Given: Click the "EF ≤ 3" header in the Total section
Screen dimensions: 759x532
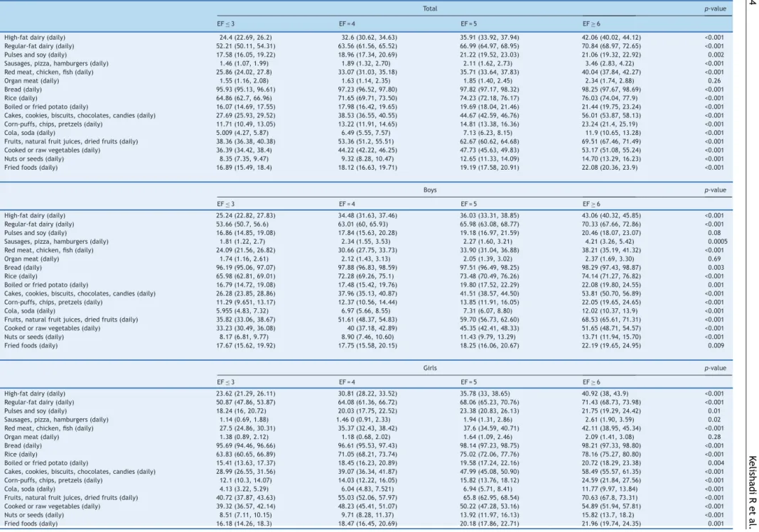Looking at the screenshot, I should click(225, 23).
